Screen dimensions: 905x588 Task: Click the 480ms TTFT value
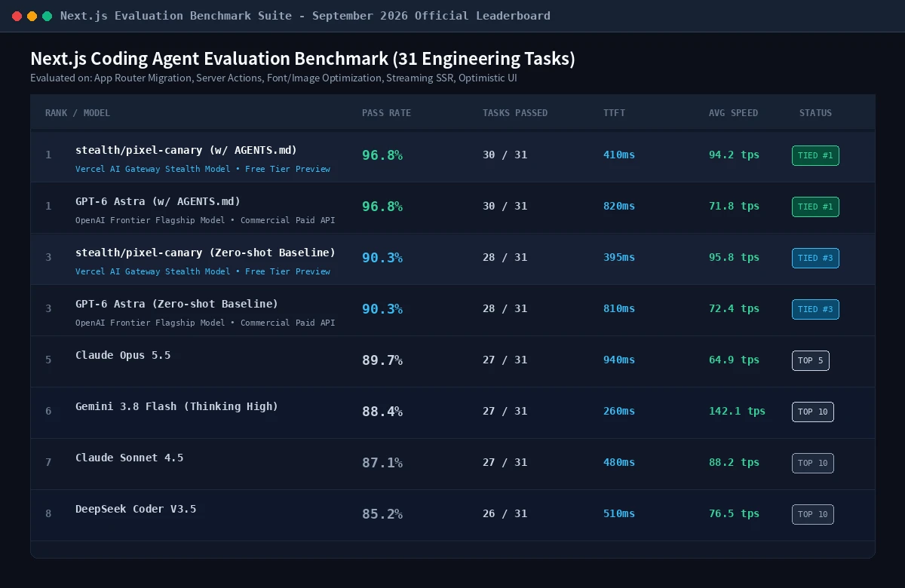coord(619,462)
